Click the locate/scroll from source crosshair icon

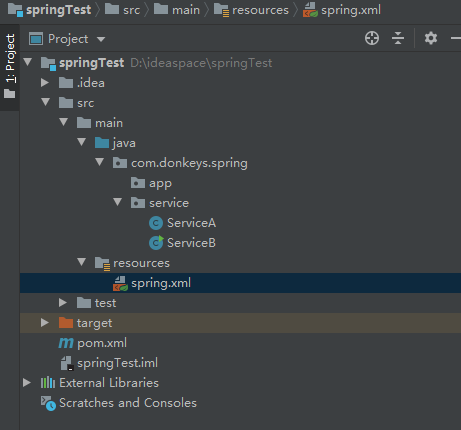[372, 38]
